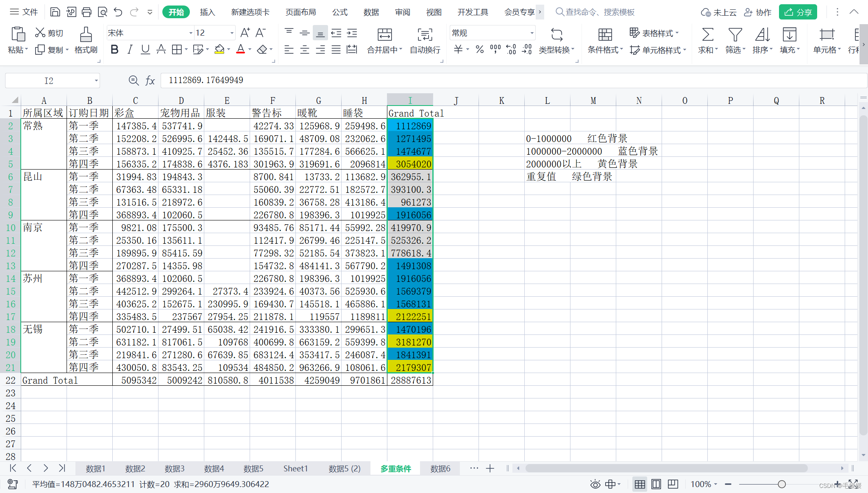
Task: Toggle Italic formatting
Action: point(130,50)
